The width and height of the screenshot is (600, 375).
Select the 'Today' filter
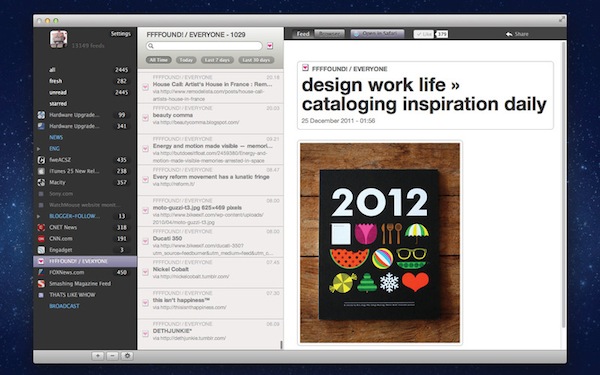tap(186, 60)
